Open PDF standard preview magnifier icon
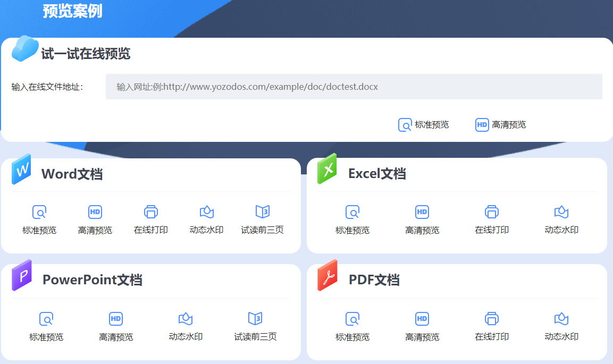Image resolution: width=613 pixels, height=364 pixels. (352, 319)
